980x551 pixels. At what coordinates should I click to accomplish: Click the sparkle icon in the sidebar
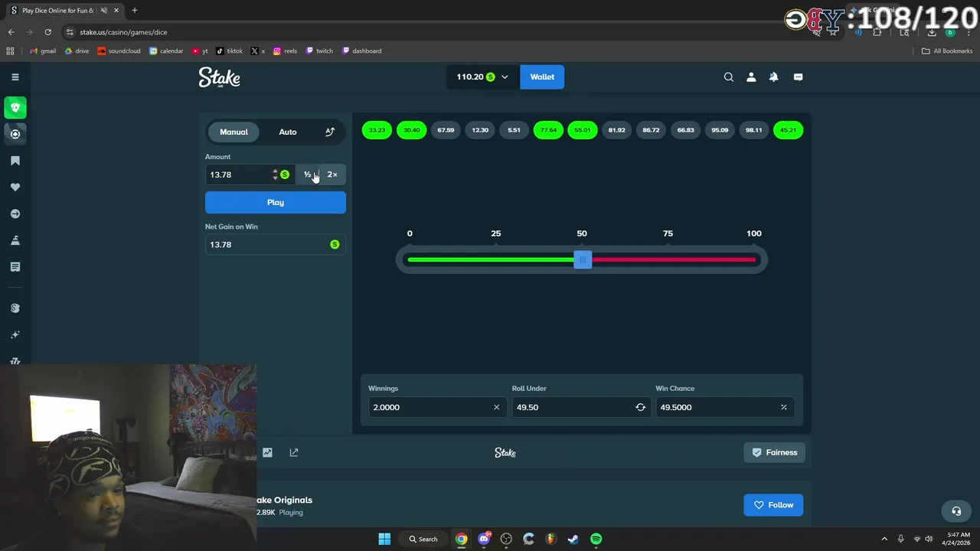click(15, 335)
